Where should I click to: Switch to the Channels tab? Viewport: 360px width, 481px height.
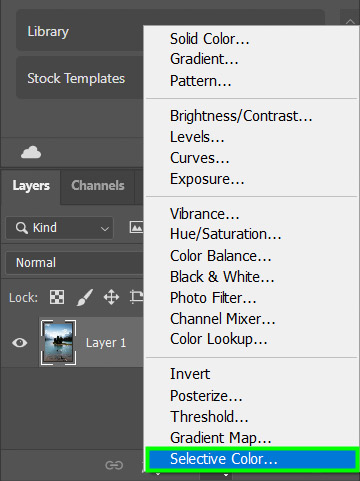click(x=98, y=186)
